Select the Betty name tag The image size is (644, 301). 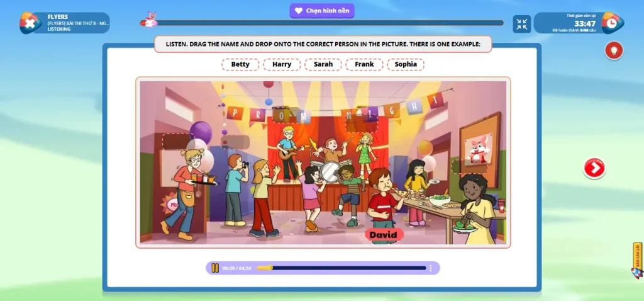[240, 64]
